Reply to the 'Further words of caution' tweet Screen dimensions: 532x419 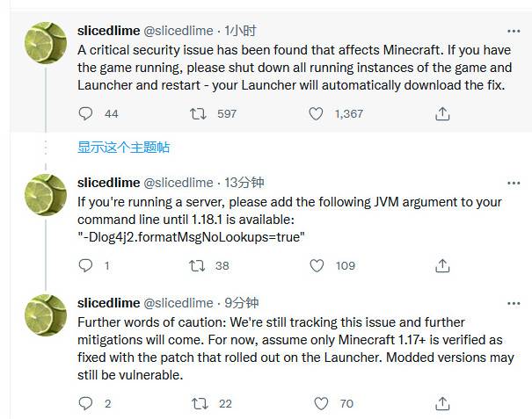(x=85, y=403)
